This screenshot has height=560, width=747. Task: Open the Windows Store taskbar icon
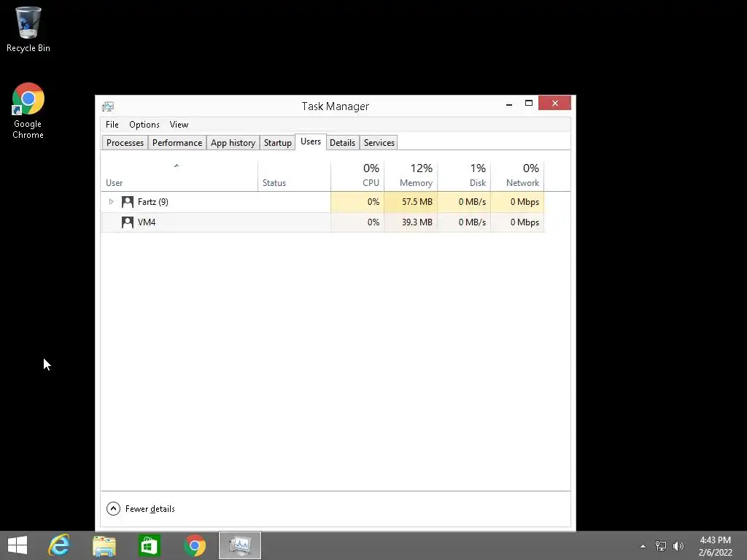click(x=149, y=545)
